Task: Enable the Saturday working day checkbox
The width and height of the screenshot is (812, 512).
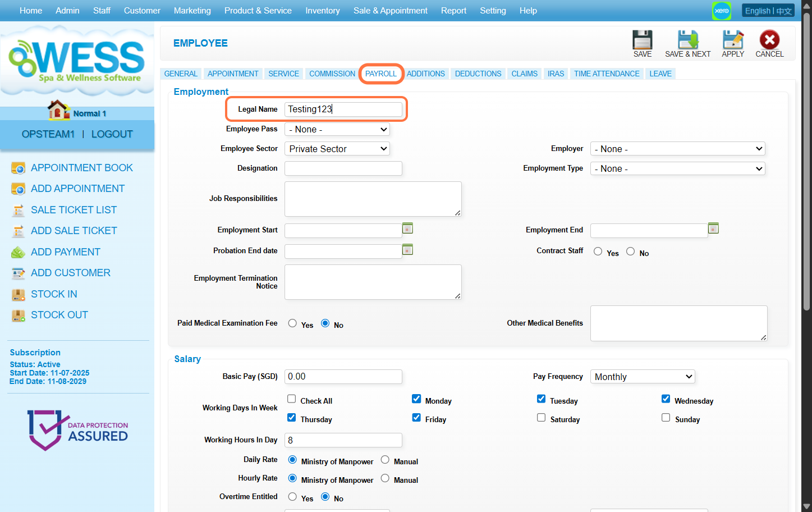Action: [541, 418]
